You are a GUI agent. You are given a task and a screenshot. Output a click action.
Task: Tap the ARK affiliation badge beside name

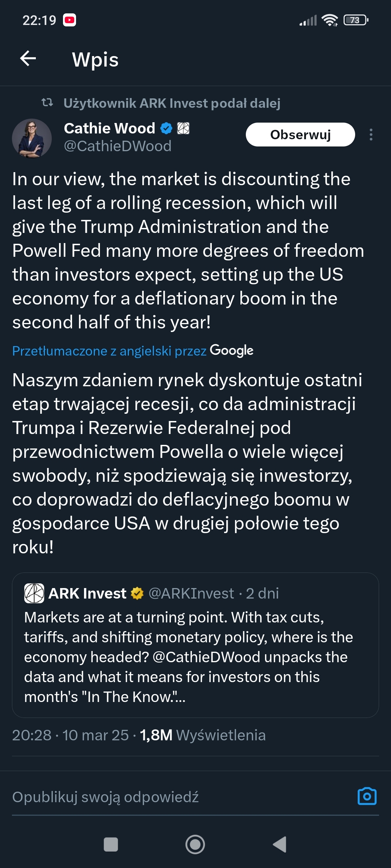183,128
